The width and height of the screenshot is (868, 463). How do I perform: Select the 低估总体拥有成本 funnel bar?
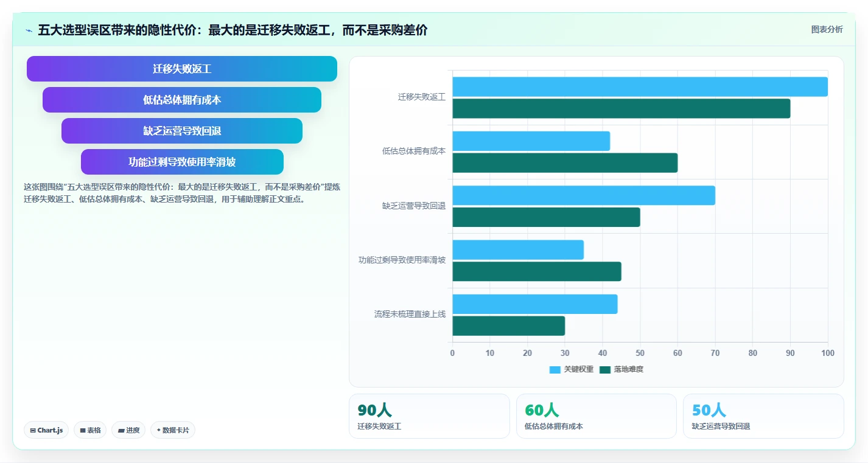click(182, 100)
